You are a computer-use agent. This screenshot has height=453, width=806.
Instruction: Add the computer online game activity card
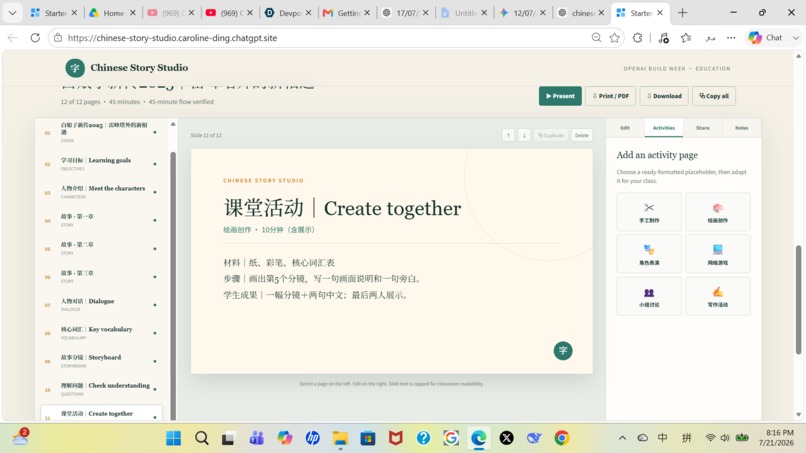pos(718,253)
